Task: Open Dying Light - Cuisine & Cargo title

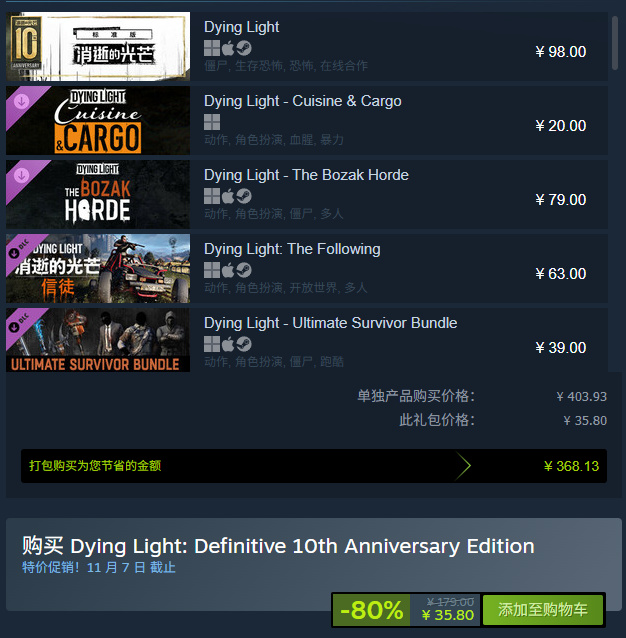Action: click(x=303, y=101)
